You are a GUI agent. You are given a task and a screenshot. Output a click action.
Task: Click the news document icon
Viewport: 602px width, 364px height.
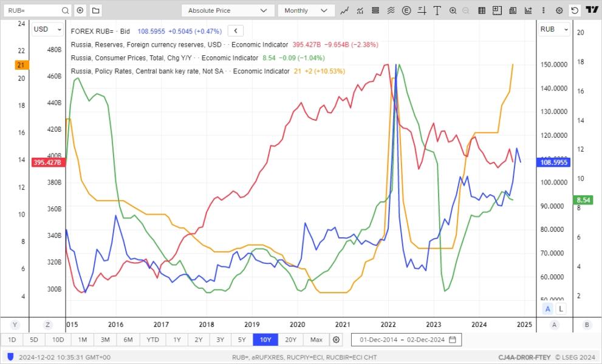513,10
